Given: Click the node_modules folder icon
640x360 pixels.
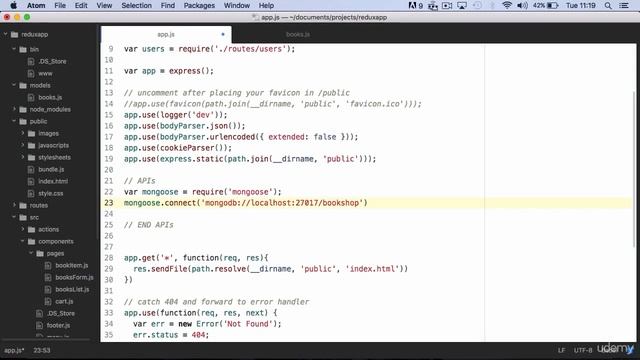Looking at the screenshot, I should [x=23, y=109].
